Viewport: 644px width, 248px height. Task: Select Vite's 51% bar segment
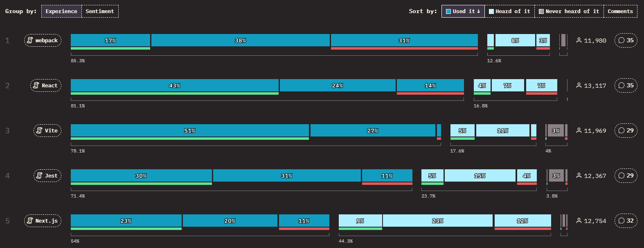[x=190, y=130]
